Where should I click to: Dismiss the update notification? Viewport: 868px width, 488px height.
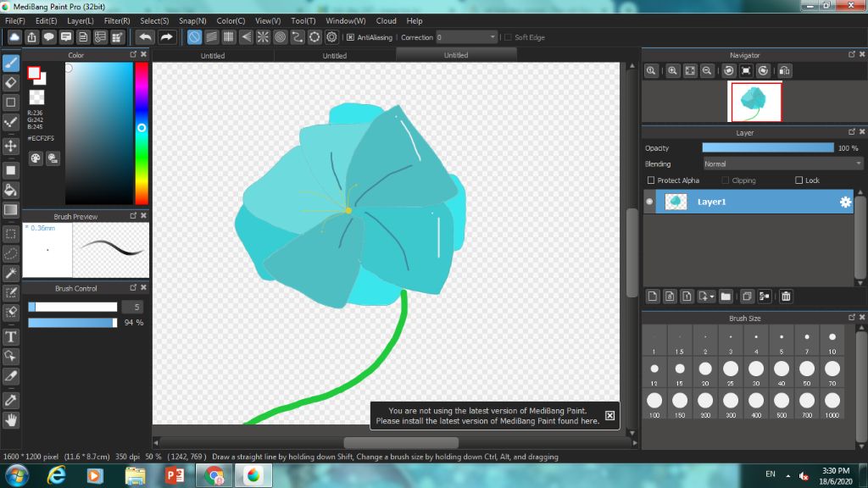tap(609, 415)
